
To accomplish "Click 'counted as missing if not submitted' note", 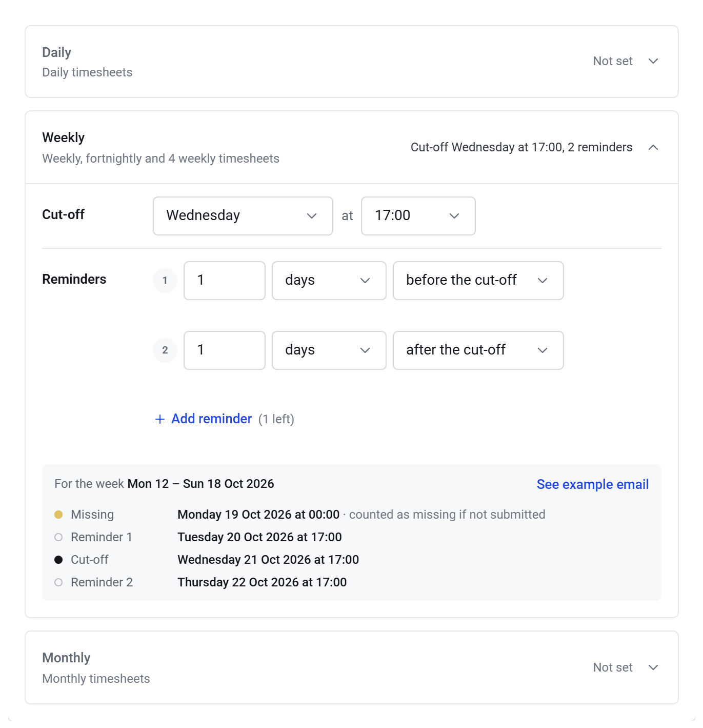I will coord(447,515).
